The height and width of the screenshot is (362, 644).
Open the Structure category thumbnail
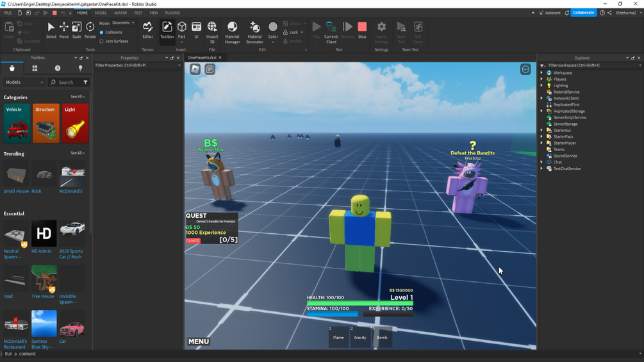point(46,123)
